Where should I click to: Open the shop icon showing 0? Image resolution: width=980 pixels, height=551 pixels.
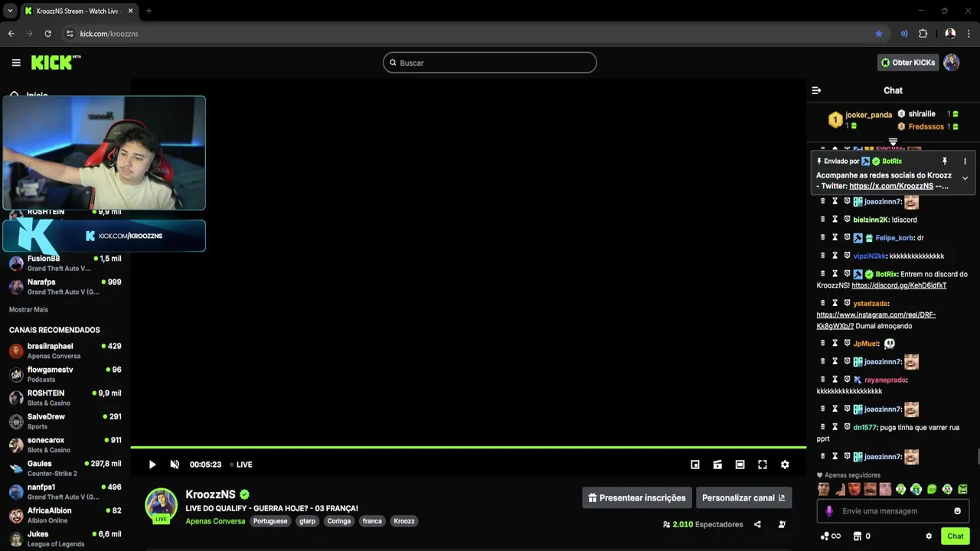(x=861, y=536)
